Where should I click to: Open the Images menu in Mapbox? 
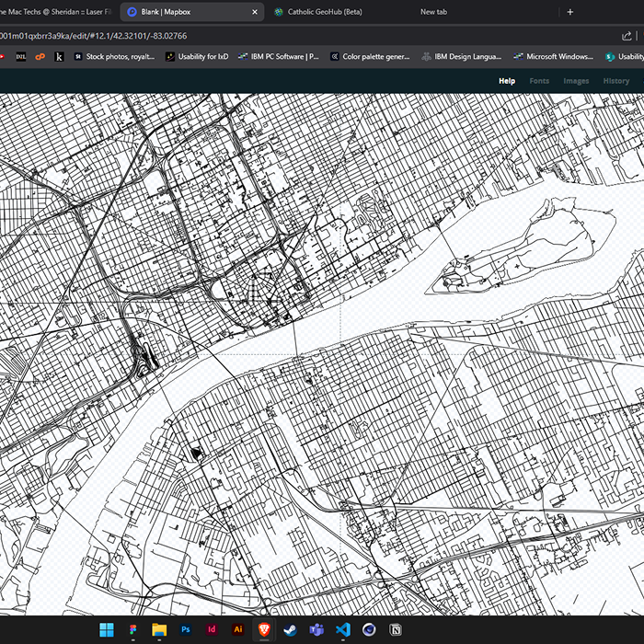(576, 81)
